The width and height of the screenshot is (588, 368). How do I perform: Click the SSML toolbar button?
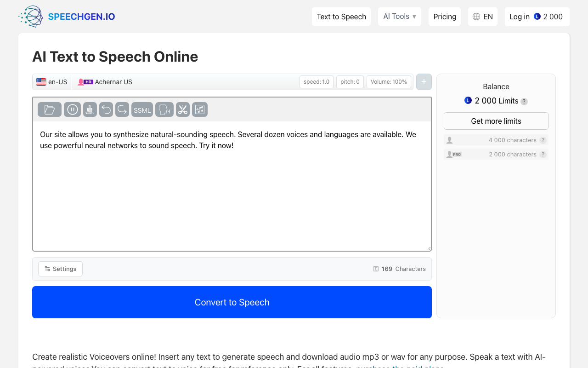[x=142, y=110]
